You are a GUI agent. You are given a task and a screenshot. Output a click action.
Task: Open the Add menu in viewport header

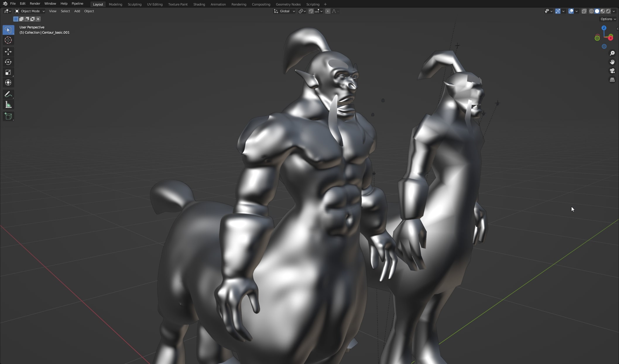pyautogui.click(x=77, y=11)
